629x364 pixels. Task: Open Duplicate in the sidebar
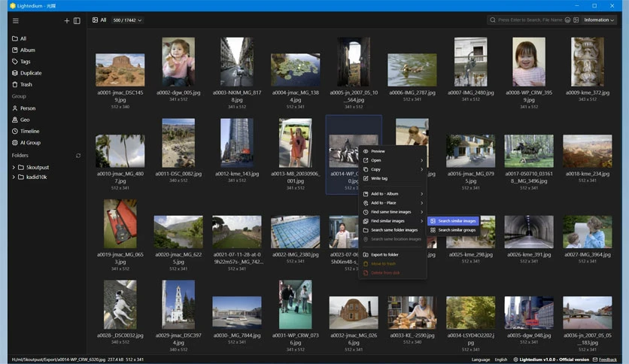click(x=27, y=73)
